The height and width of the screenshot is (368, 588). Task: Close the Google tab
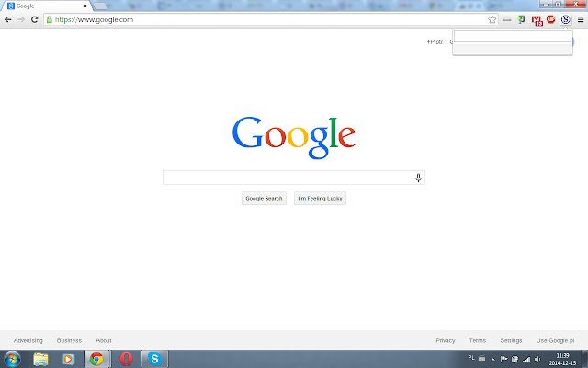85,6
